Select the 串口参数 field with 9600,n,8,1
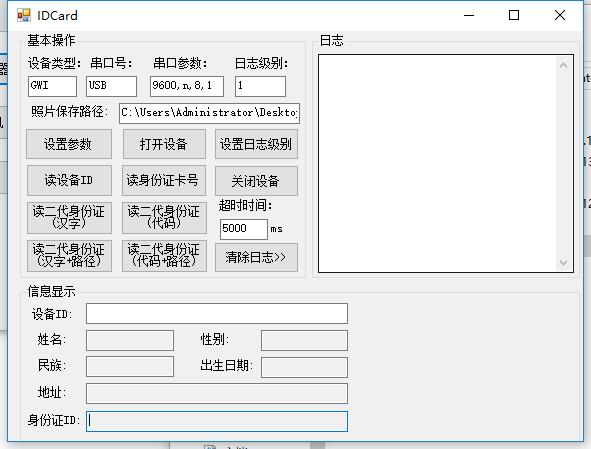Viewport: 591px width, 449px height. point(187,86)
